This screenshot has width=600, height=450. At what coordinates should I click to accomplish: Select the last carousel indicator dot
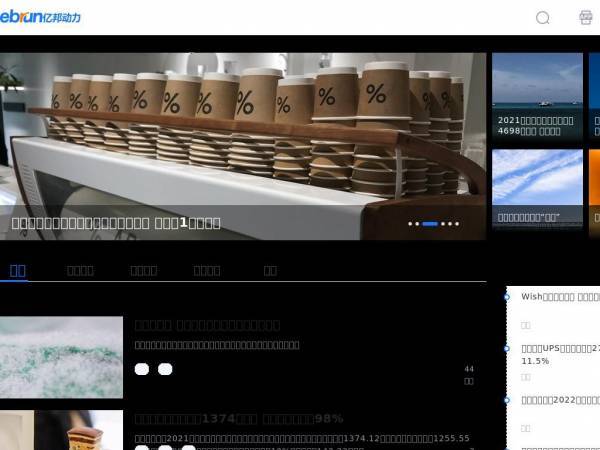pos(457,224)
